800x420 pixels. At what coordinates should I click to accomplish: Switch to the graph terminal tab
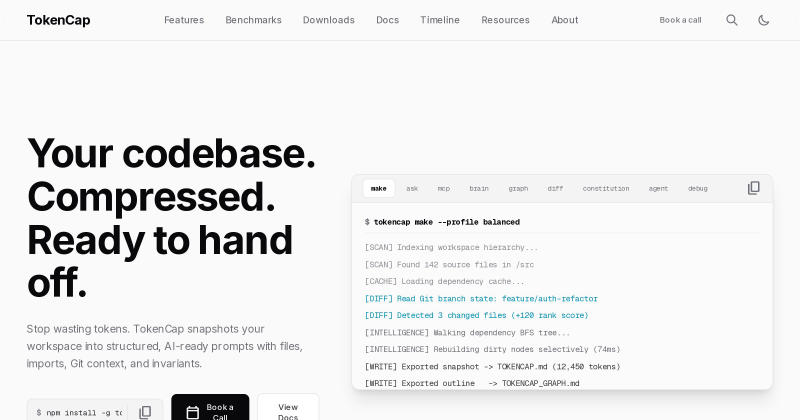(518, 188)
